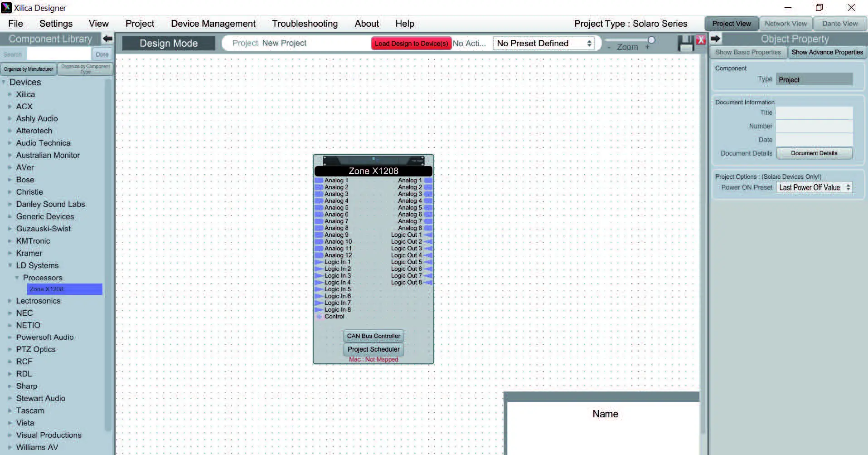
Task: Expand the Xilica manufacturer node
Action: [x=10, y=94]
